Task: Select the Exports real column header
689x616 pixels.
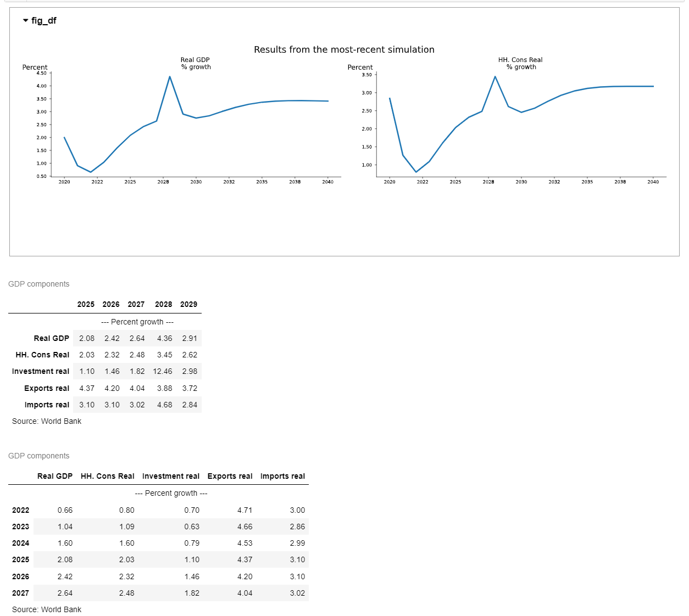Action: (x=230, y=476)
